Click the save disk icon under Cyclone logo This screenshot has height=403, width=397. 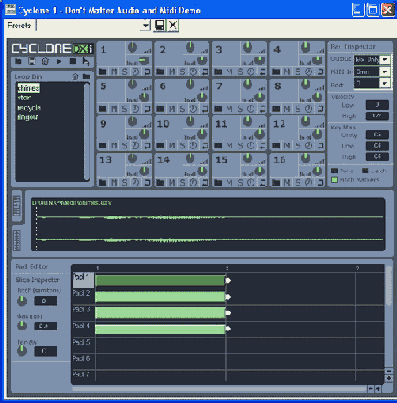pyautogui.click(x=32, y=62)
